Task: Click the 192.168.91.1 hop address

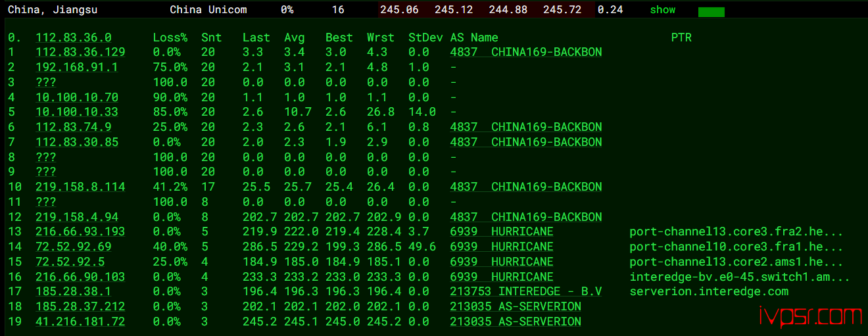Action: point(77,67)
